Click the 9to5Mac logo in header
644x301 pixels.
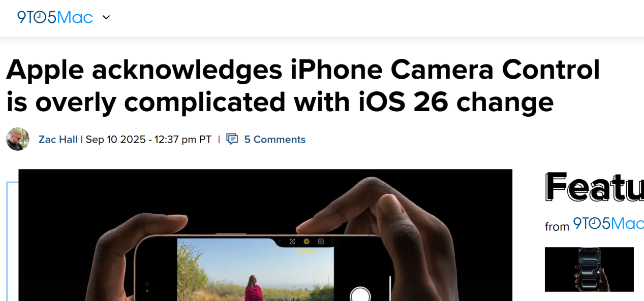point(55,17)
